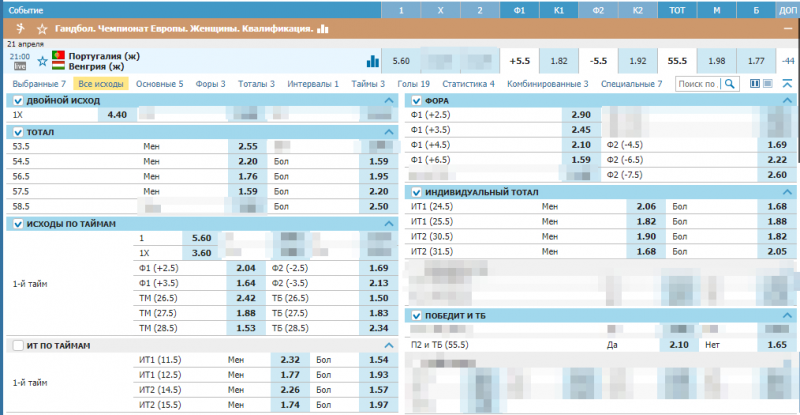Collapse the Тотал section with arrow
This screenshot has height=415, width=800.
click(389, 132)
